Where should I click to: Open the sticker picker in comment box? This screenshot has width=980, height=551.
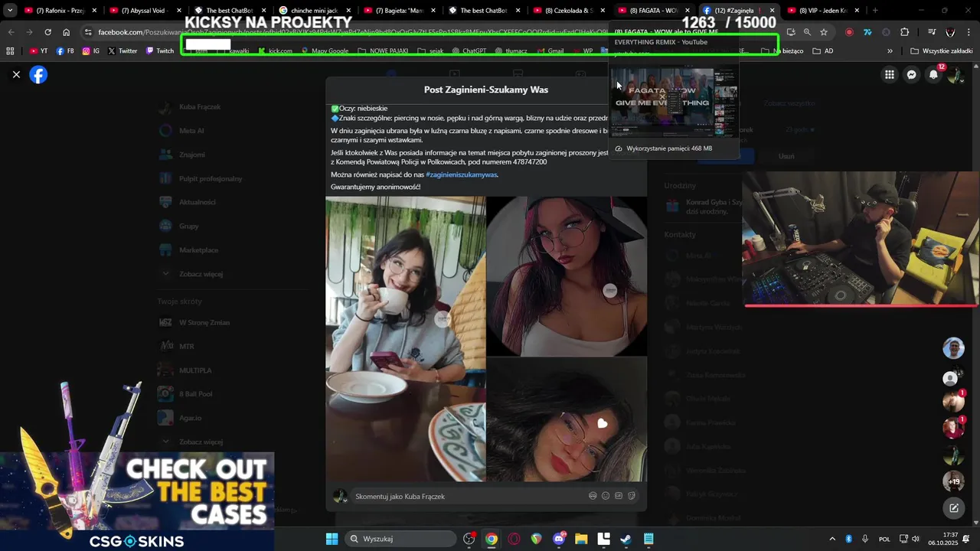coord(632,496)
